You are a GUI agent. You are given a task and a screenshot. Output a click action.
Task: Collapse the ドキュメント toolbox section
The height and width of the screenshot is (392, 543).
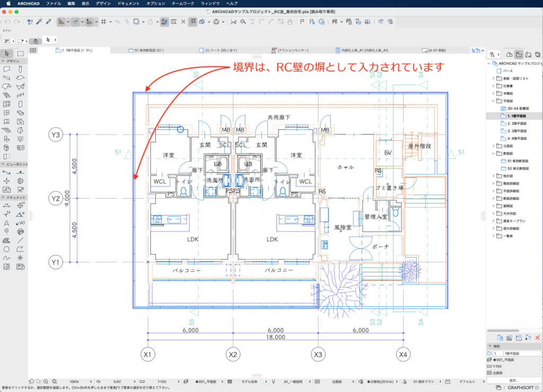coord(3,198)
